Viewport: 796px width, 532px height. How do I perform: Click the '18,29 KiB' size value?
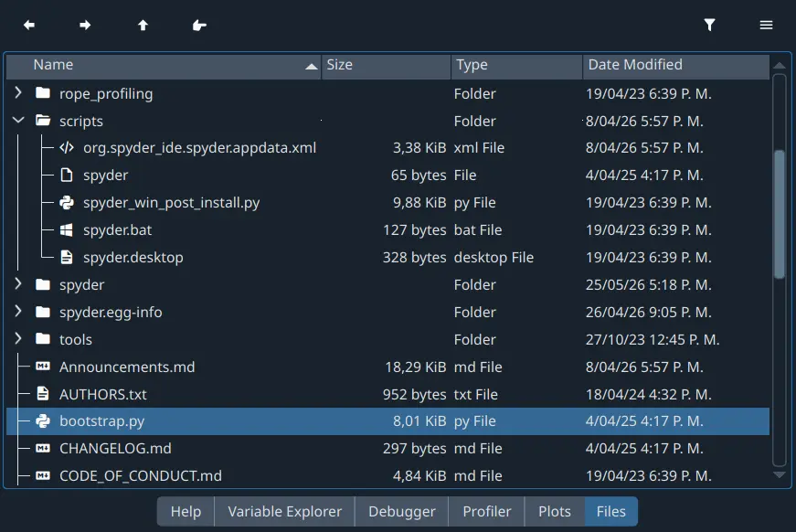tap(415, 367)
